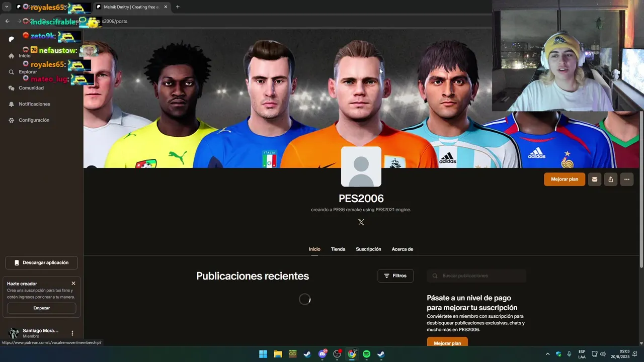Open the Windows Start menu
The height and width of the screenshot is (362, 644).
(x=263, y=354)
